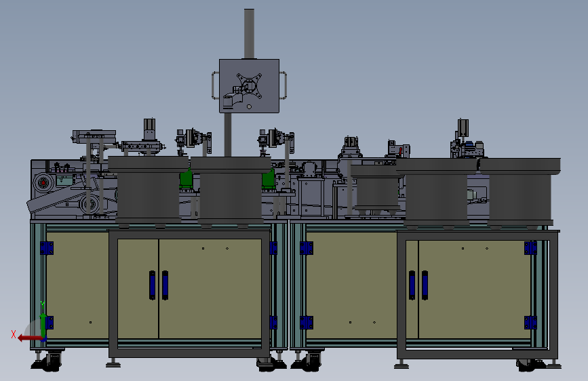
Task: Click the green Y axis arrow of the triad
Action: click(x=43, y=325)
